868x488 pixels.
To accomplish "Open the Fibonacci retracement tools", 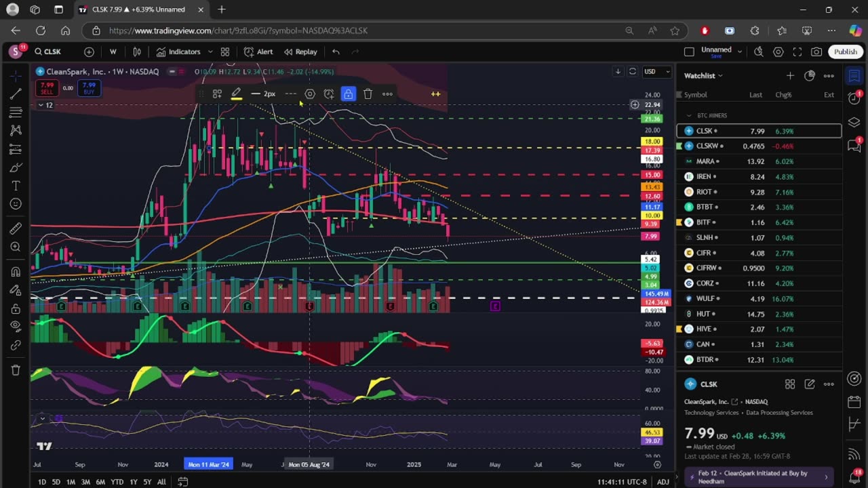I will [16, 112].
